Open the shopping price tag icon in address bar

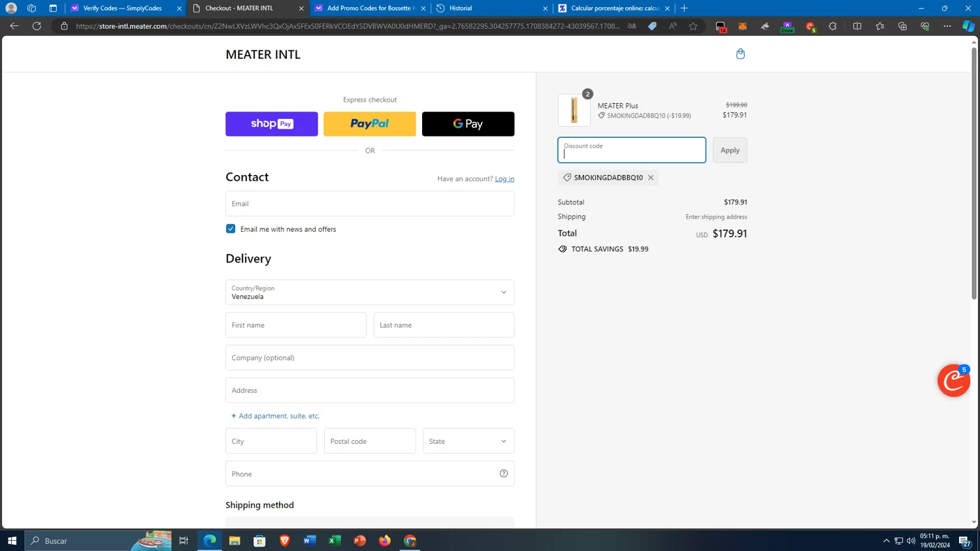(652, 26)
